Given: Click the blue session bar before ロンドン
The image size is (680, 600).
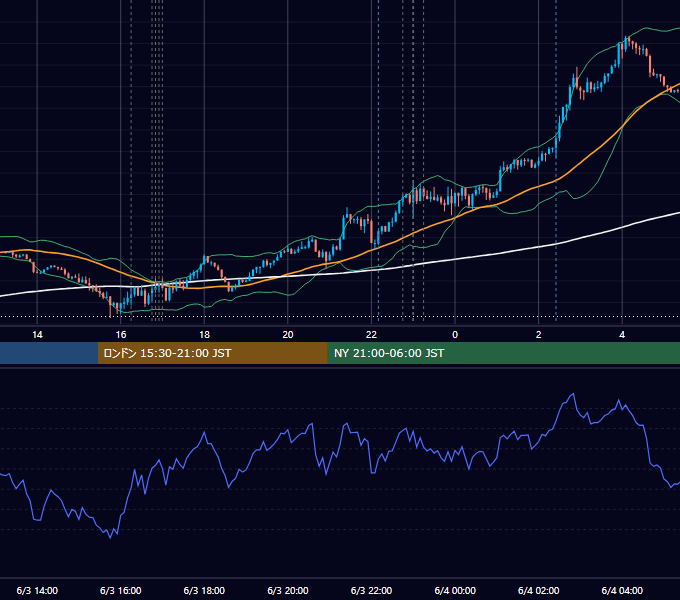Looking at the screenshot, I should point(49,353).
